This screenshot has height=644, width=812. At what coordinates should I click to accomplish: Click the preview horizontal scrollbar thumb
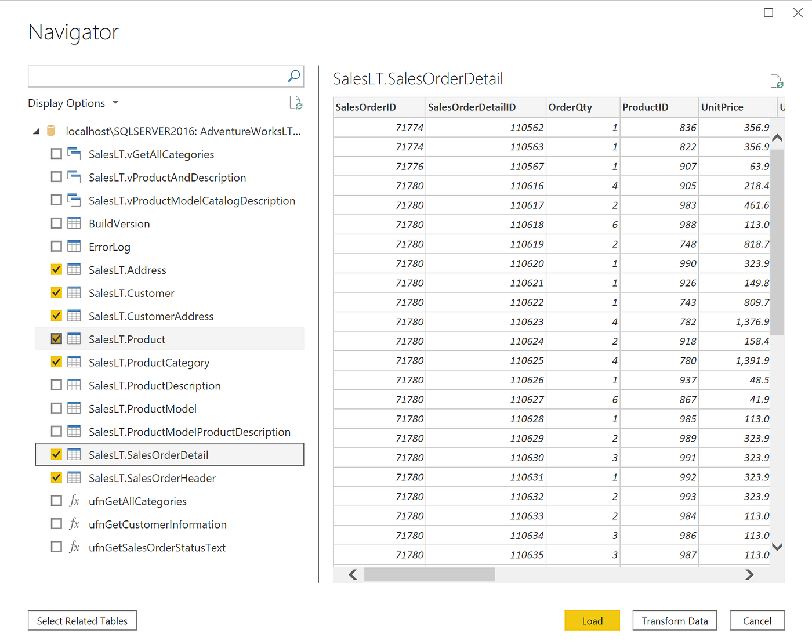tap(430, 574)
